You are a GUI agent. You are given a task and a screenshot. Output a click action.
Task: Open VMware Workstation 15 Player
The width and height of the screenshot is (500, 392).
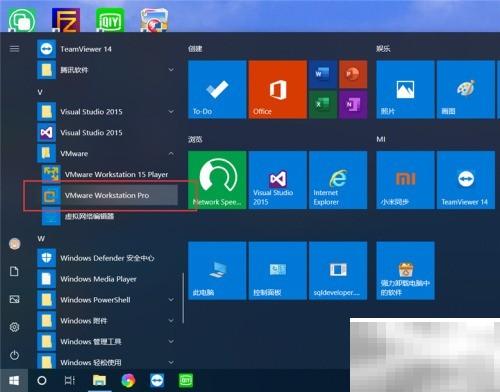109,174
